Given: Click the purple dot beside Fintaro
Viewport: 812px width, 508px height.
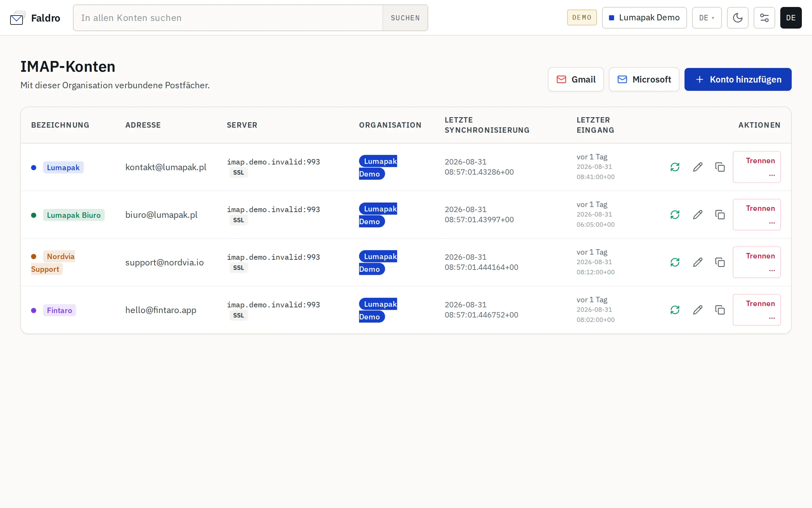Looking at the screenshot, I should (x=34, y=311).
